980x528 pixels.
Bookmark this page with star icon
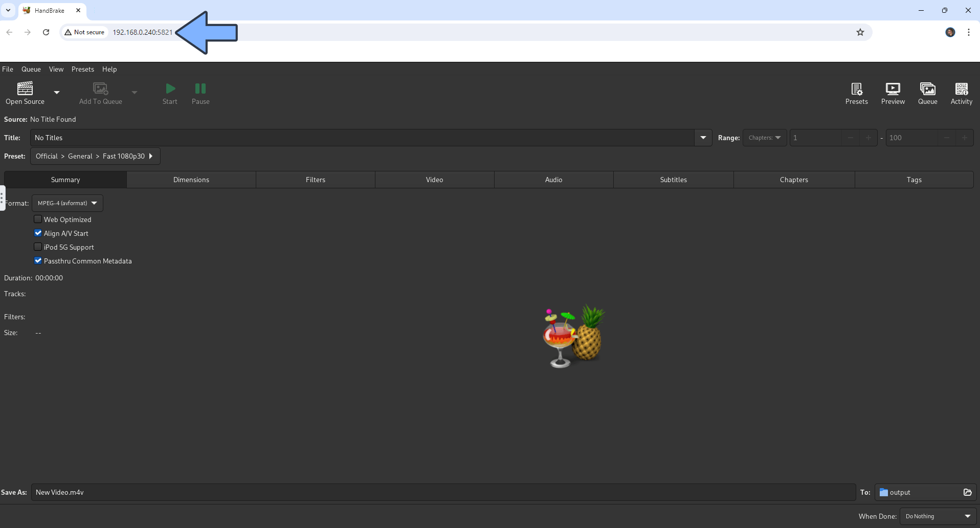(860, 32)
